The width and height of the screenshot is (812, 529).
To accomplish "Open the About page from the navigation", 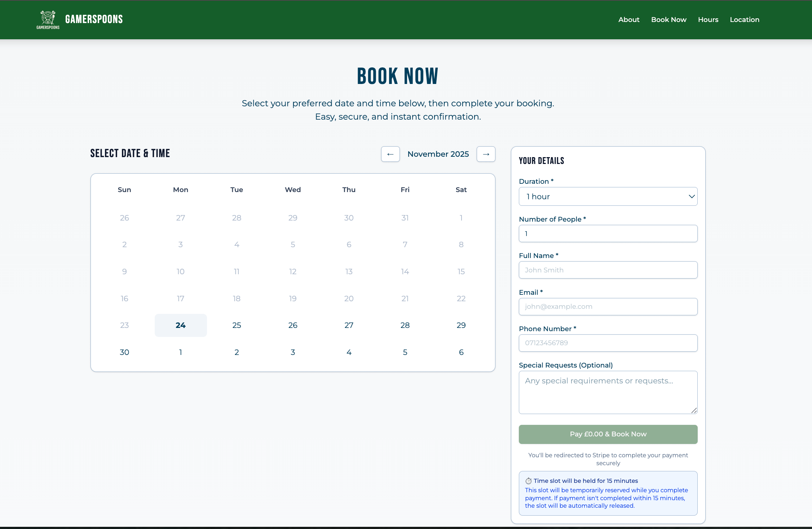I will coord(629,19).
